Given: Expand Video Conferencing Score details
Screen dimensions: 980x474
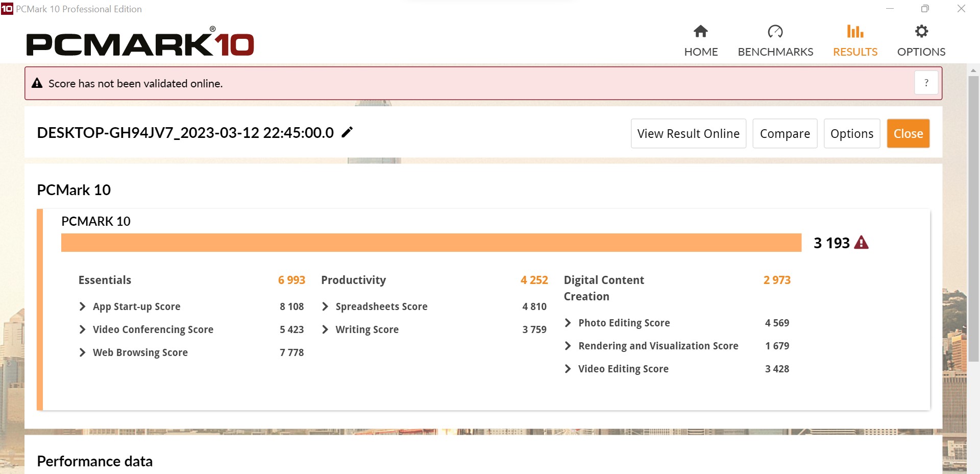Looking at the screenshot, I should 82,329.
